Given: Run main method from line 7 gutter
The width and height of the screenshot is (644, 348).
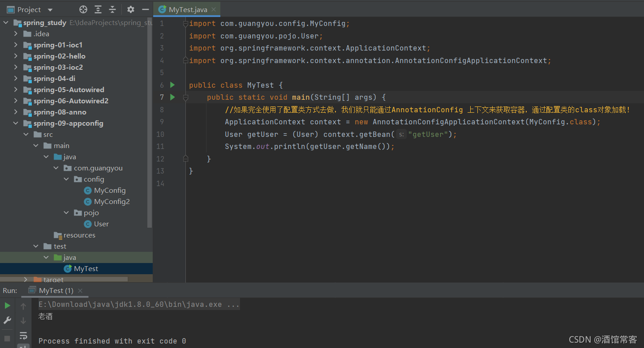Looking at the screenshot, I should [172, 97].
